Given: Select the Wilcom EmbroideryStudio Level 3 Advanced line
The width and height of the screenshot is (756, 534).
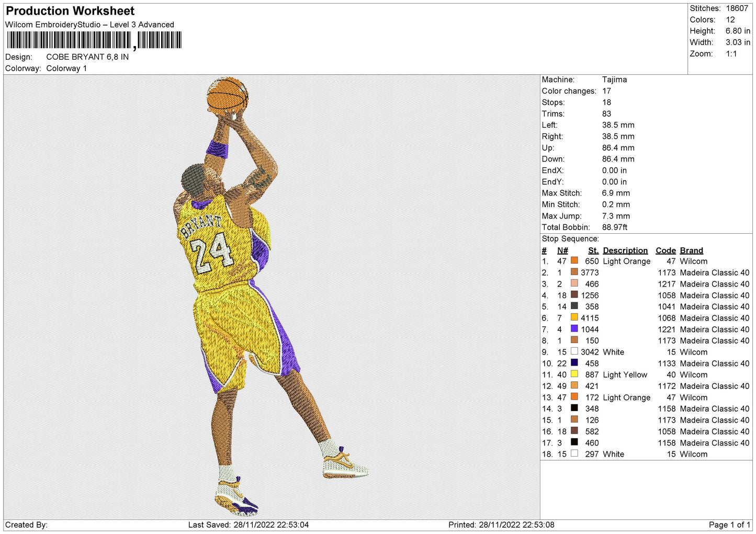Looking at the screenshot, I should [x=89, y=25].
